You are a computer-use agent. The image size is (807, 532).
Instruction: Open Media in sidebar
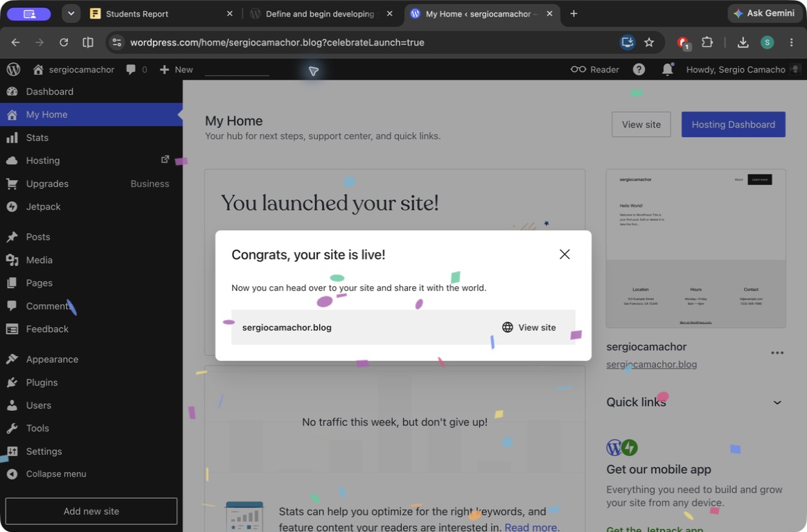pos(91,260)
